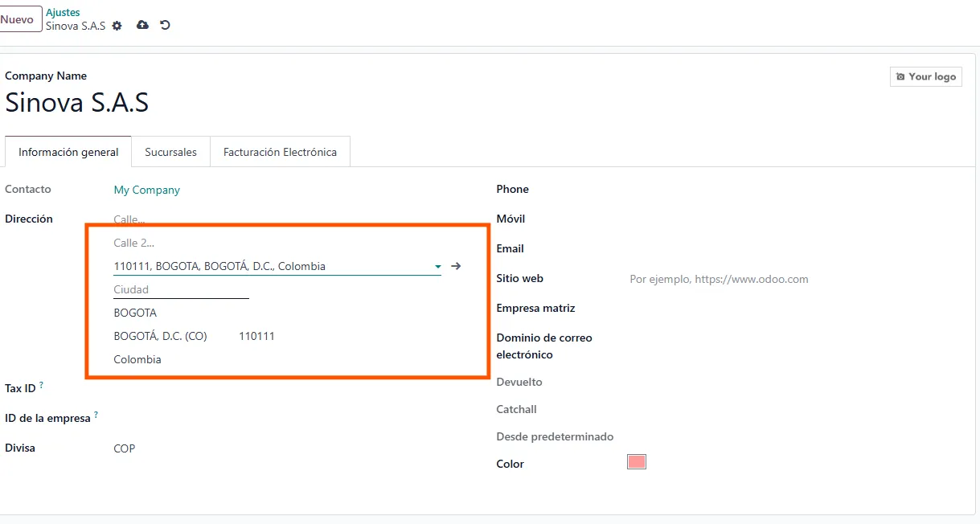Switch to the Información general tab

coord(68,152)
